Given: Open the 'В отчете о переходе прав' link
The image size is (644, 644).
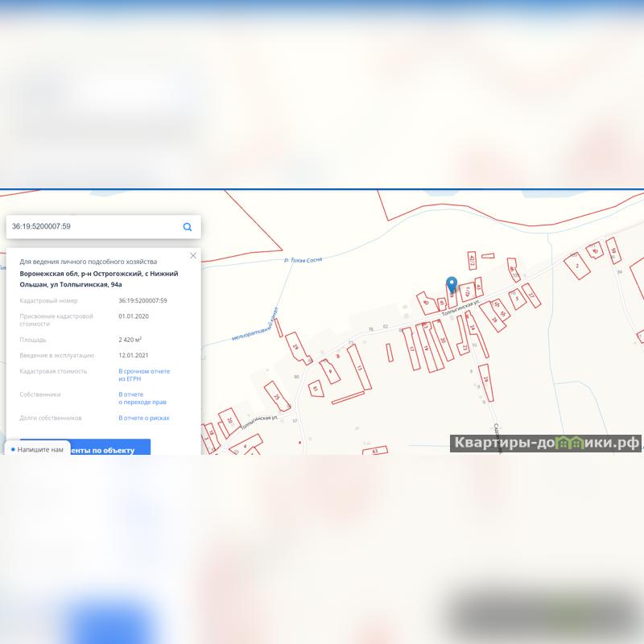Looking at the screenshot, I should pyautogui.click(x=142, y=398).
